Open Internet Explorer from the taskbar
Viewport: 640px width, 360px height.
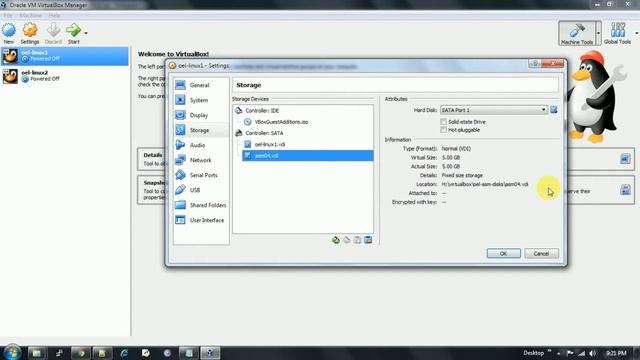click(x=124, y=353)
